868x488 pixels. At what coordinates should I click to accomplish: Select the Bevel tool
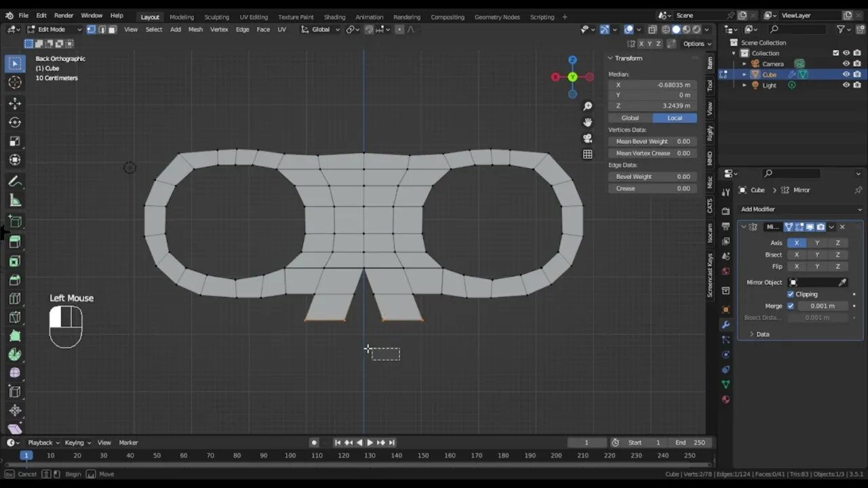point(14,280)
